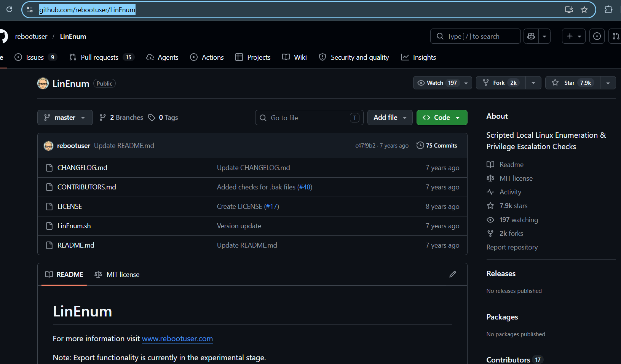621x364 pixels.
Task: Open commit hash c47f9b2
Action: point(365,146)
